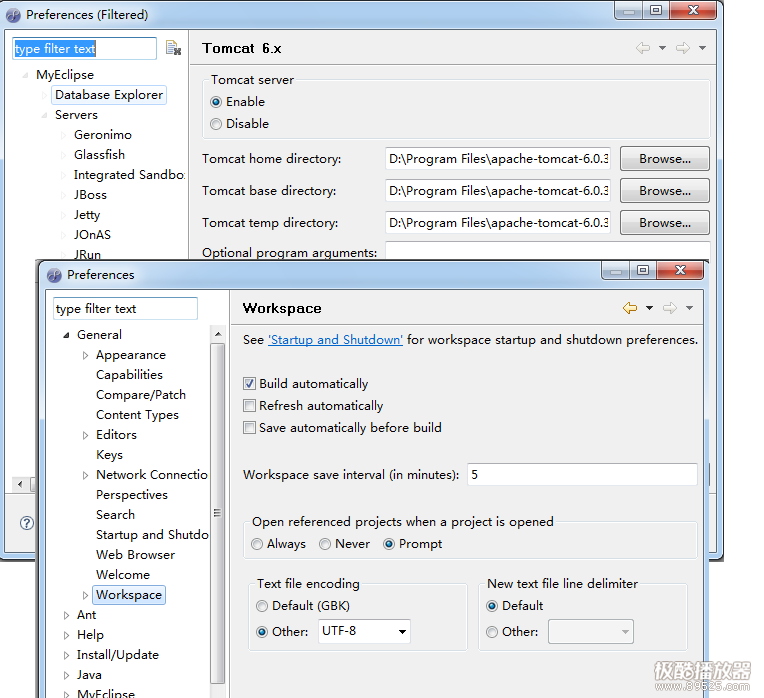Select Never for referenced projects
Viewport: 764px width, 698px height.
tap(325, 544)
